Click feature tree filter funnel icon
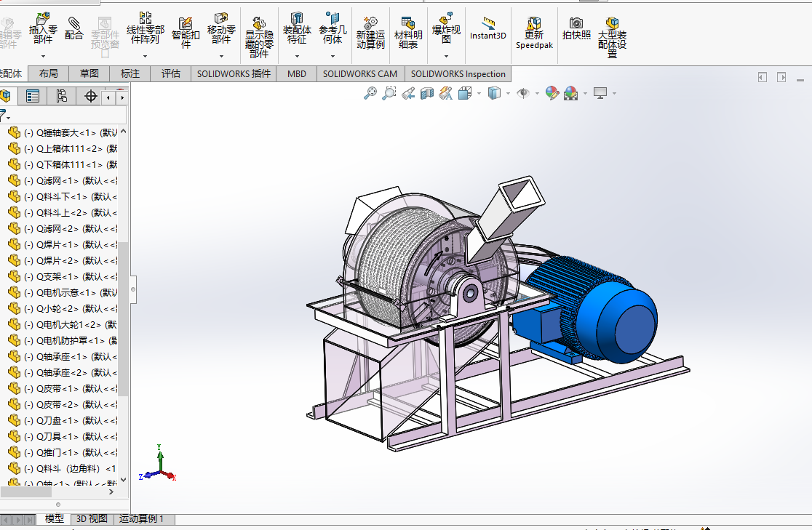The width and height of the screenshot is (812, 530). click(4, 116)
